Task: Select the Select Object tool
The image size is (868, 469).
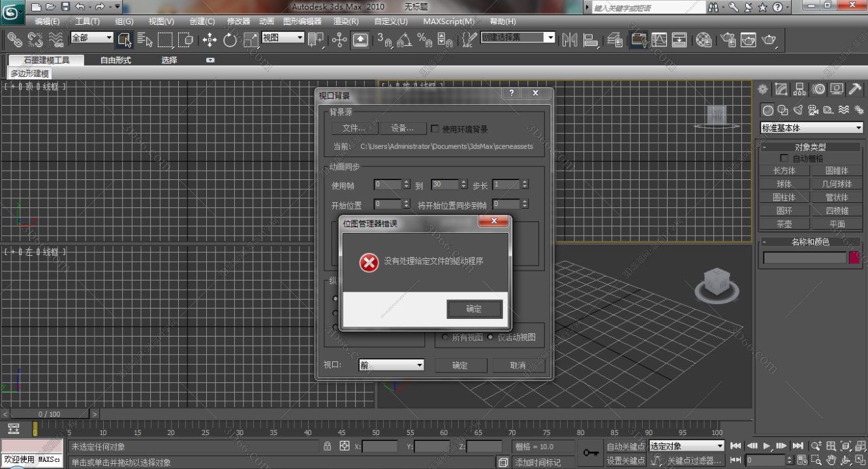Action: [x=124, y=40]
